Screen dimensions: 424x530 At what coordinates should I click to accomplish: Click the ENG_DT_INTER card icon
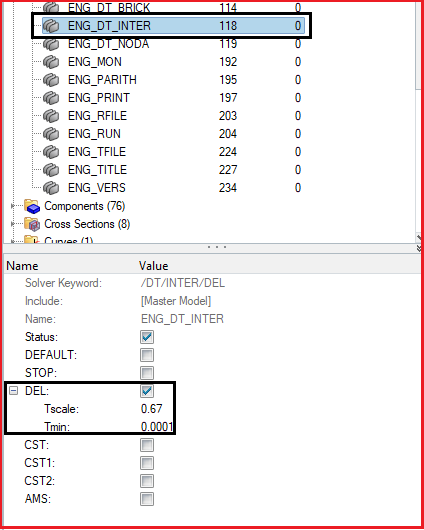point(51,26)
